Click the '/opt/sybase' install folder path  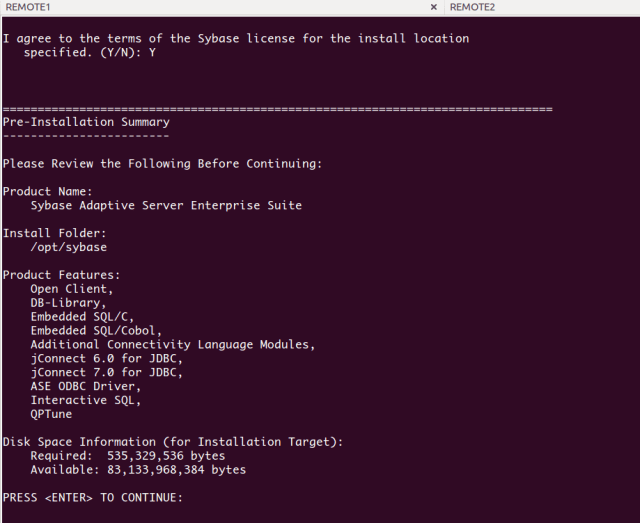69,247
